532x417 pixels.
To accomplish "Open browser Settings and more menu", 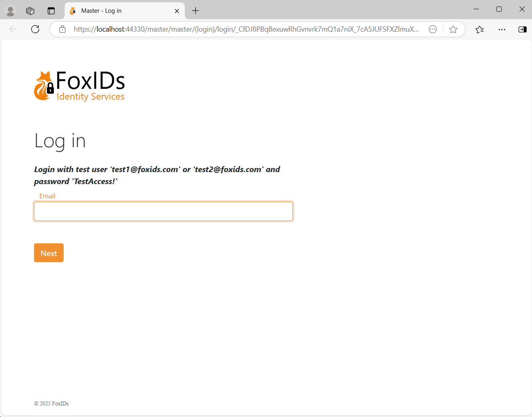I will 502,29.
